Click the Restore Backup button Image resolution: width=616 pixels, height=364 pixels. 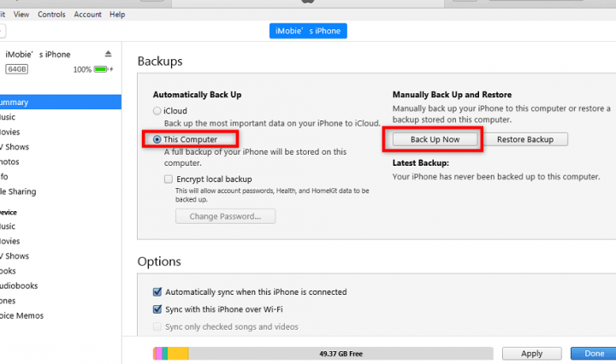(x=525, y=139)
